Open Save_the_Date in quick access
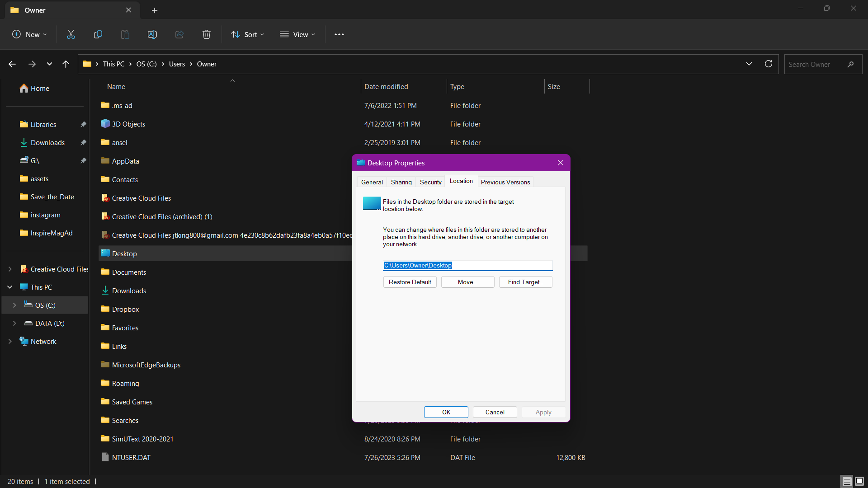This screenshot has width=868, height=488. [47, 197]
